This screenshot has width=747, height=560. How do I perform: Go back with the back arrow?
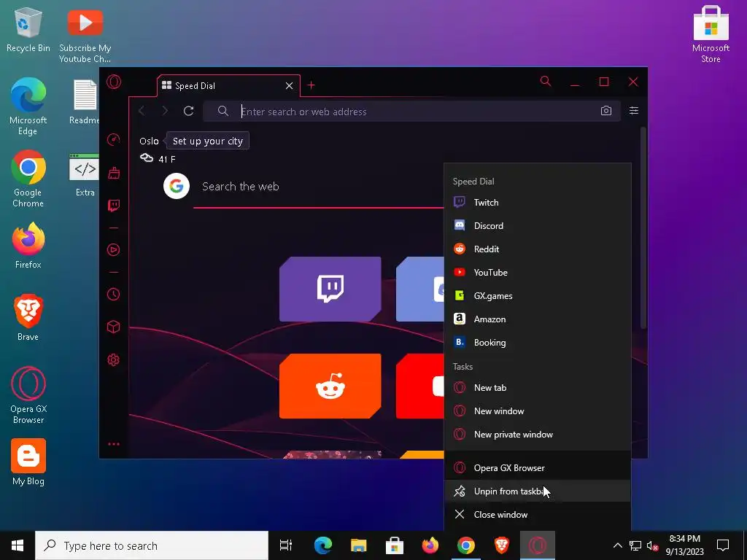point(142,111)
